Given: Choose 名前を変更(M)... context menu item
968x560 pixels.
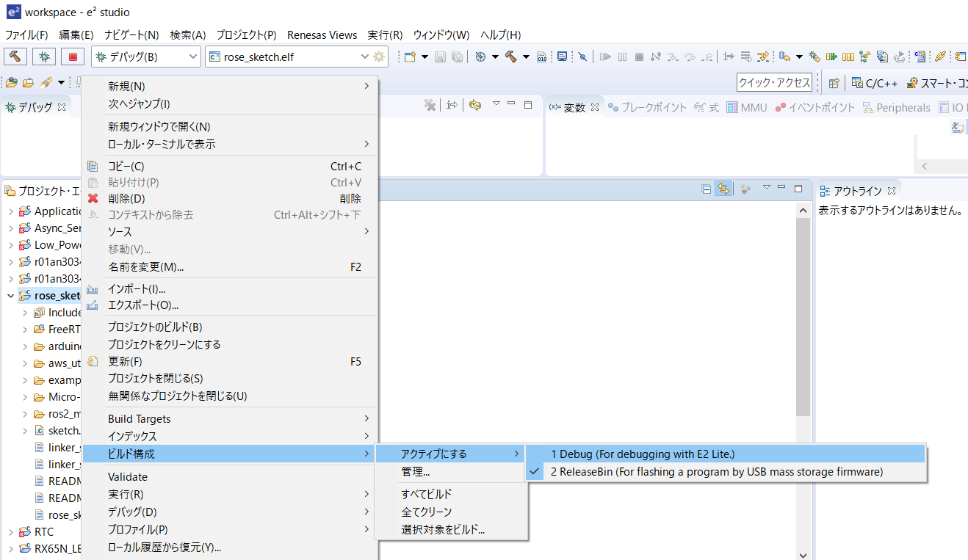Looking at the screenshot, I should (229, 266).
